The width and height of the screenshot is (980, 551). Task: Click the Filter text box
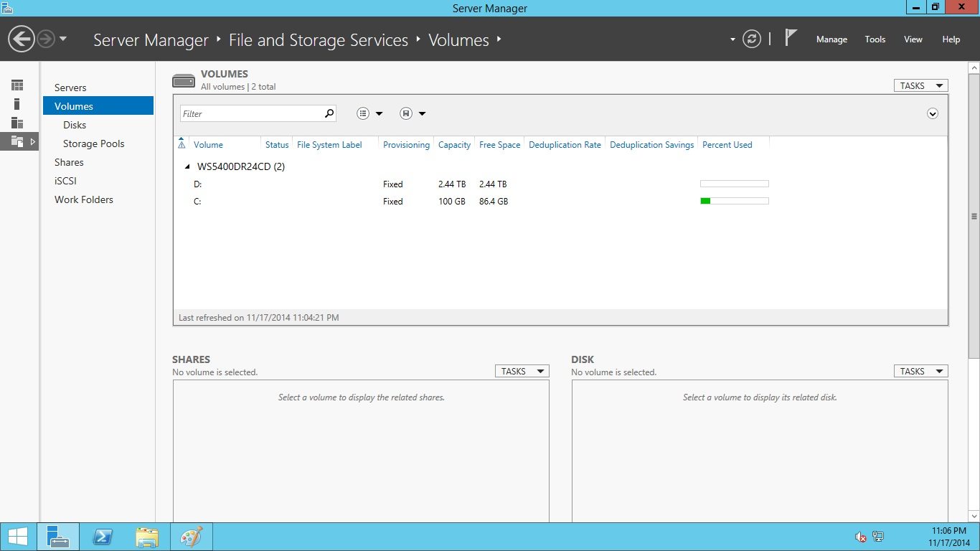[x=251, y=113]
